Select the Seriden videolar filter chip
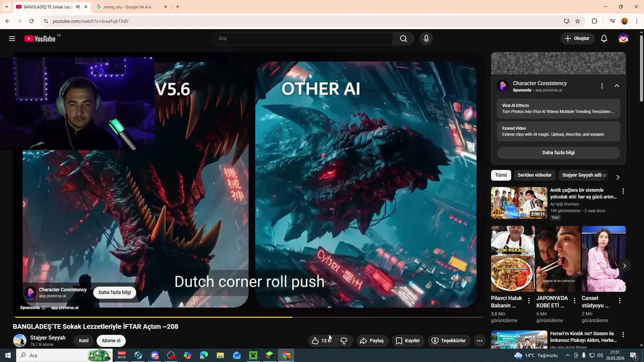This screenshot has width=644, height=362. [535, 175]
